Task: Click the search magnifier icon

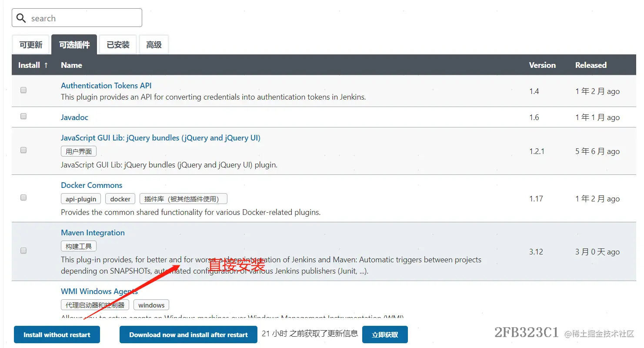Action: click(21, 18)
